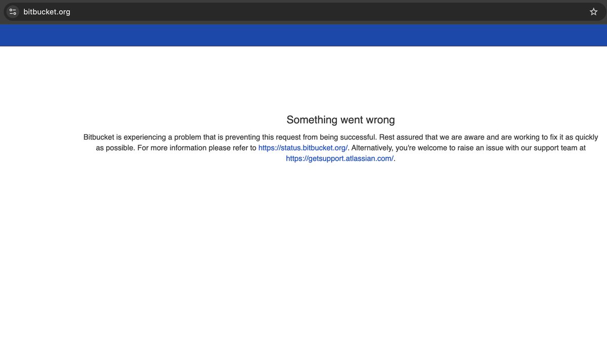This screenshot has height=364, width=607.
Task: Bookmark this page with the star icon
Action: [593, 12]
